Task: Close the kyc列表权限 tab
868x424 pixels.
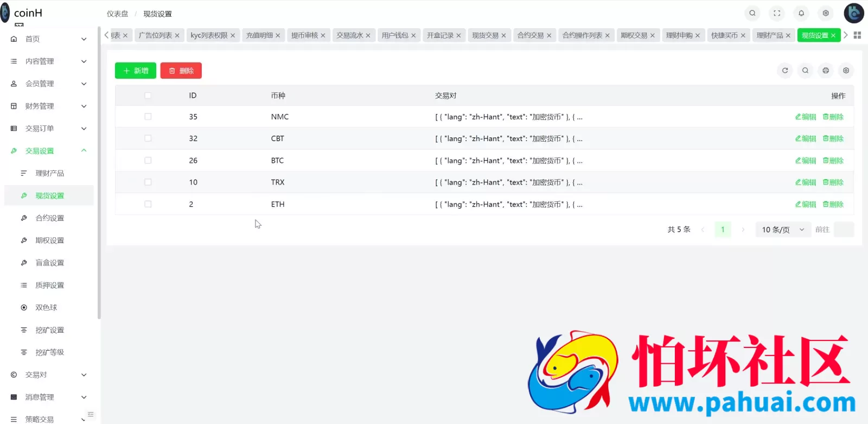Action: pos(233,36)
